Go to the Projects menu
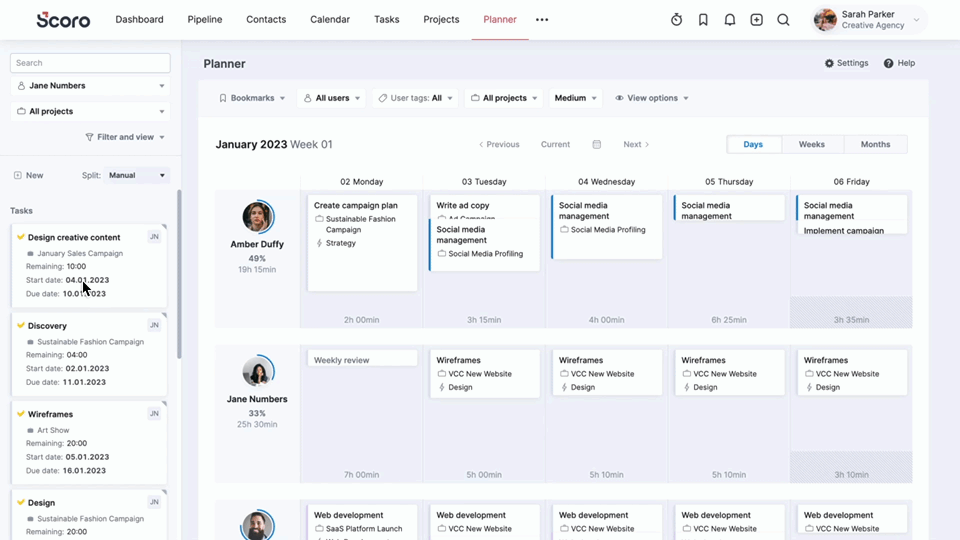Screen dimensions: 960x540 [x=441, y=20]
